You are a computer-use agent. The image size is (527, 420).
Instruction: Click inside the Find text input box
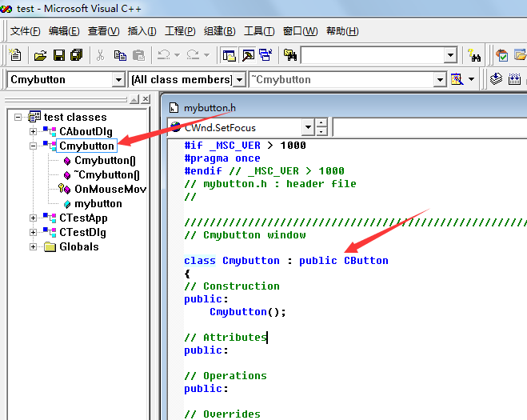tap(373, 55)
